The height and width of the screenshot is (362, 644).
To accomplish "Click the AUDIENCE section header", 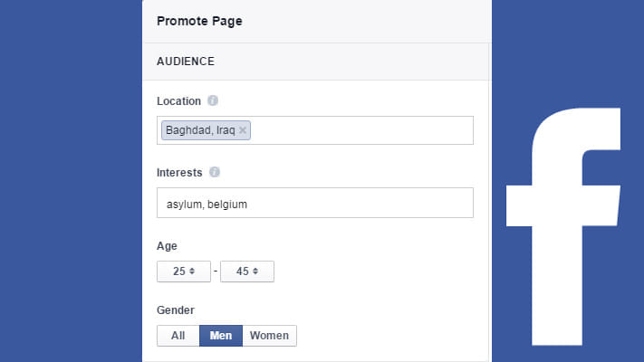I will [x=186, y=62].
